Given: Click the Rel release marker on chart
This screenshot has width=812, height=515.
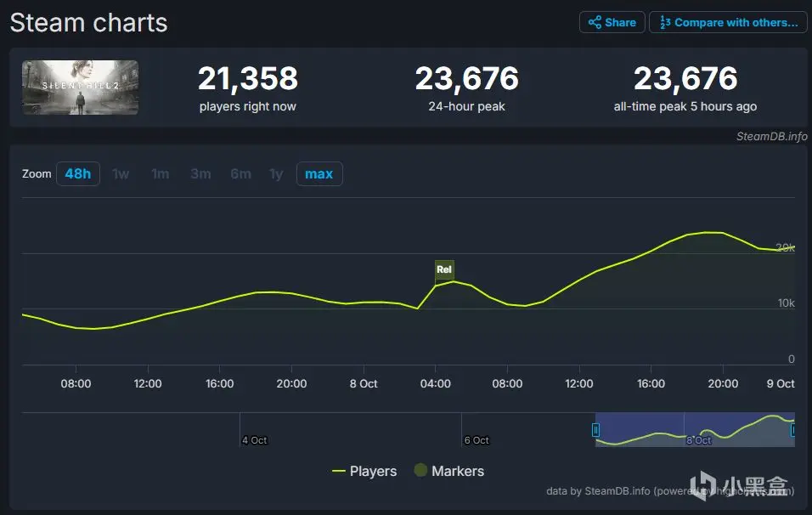Looking at the screenshot, I should tap(444, 269).
